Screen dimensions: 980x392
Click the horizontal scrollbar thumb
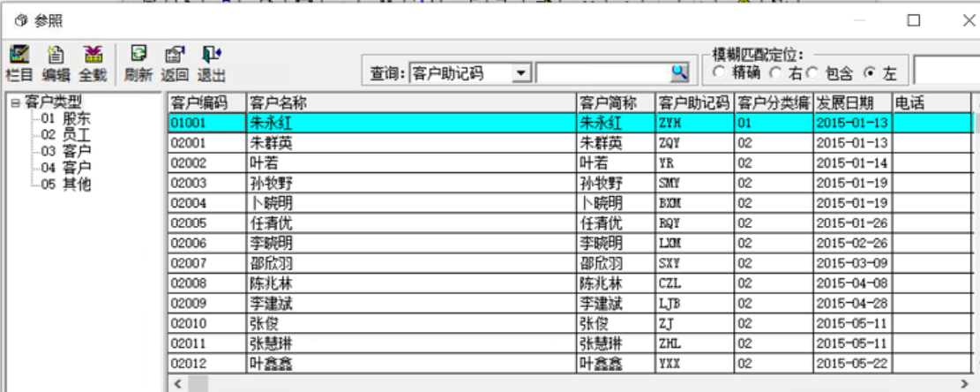[198, 382]
